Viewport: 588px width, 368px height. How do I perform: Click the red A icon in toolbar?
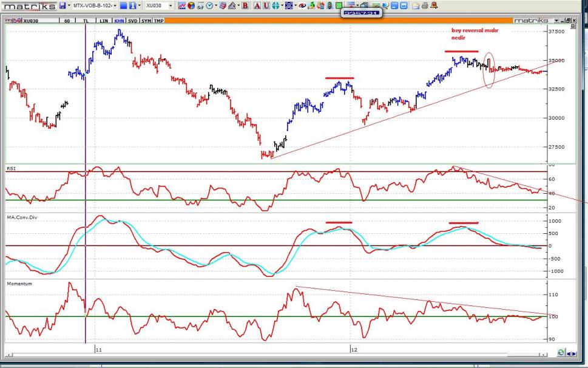(257, 5)
